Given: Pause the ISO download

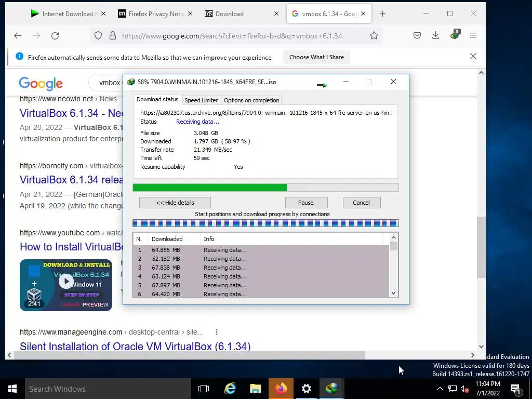Looking at the screenshot, I should pyautogui.click(x=306, y=203).
